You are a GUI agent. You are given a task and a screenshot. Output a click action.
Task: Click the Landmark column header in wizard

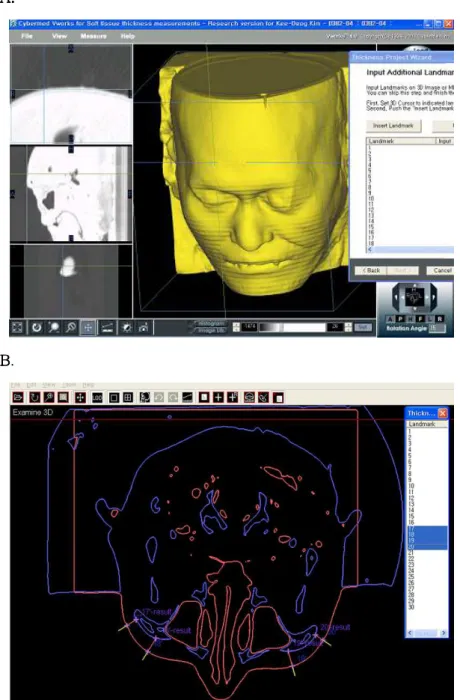[x=401, y=141]
